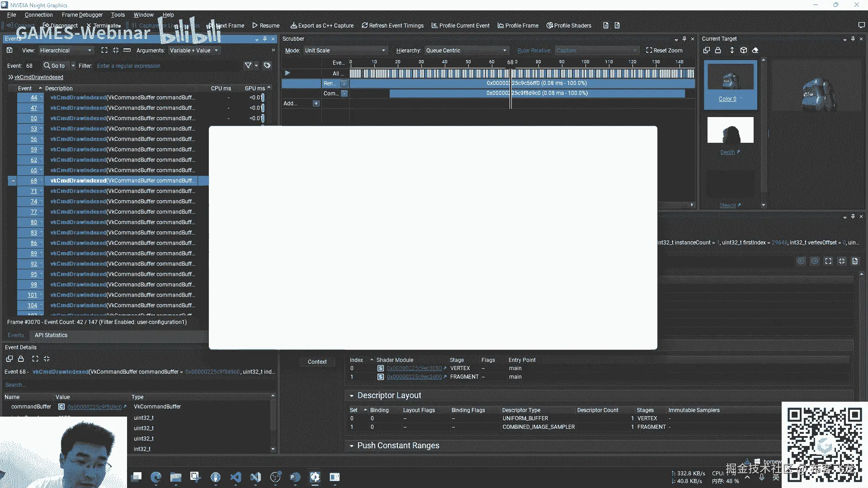
Task: Click the filter funnel icon in Events
Action: tap(248, 66)
